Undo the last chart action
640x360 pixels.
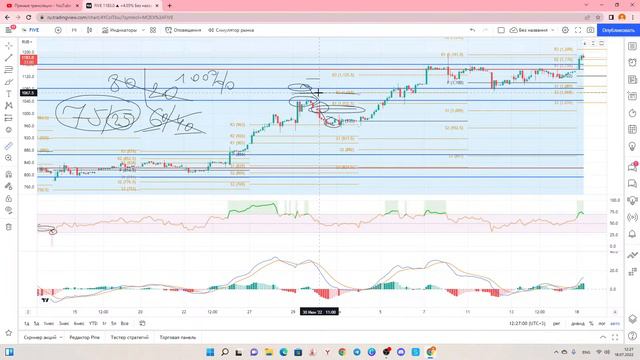click(x=472, y=30)
